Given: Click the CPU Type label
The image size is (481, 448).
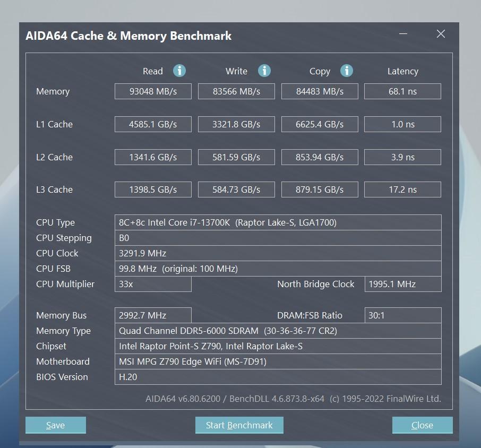Looking at the screenshot, I should 56,222.
